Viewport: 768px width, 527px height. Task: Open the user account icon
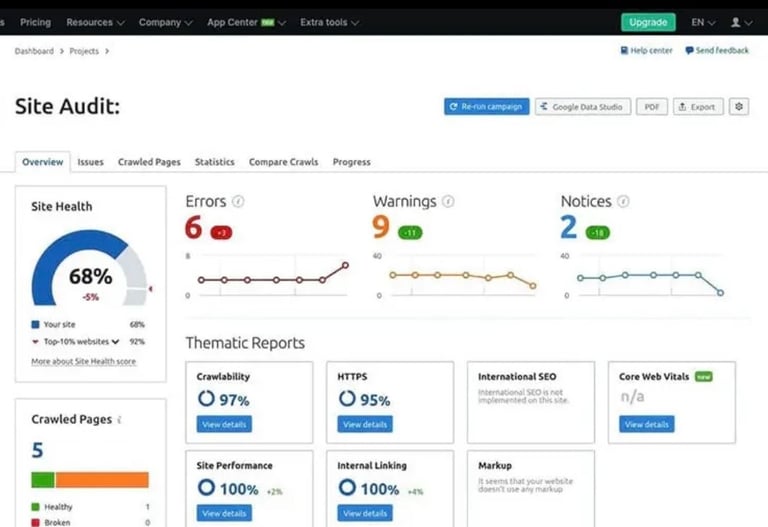click(736, 22)
